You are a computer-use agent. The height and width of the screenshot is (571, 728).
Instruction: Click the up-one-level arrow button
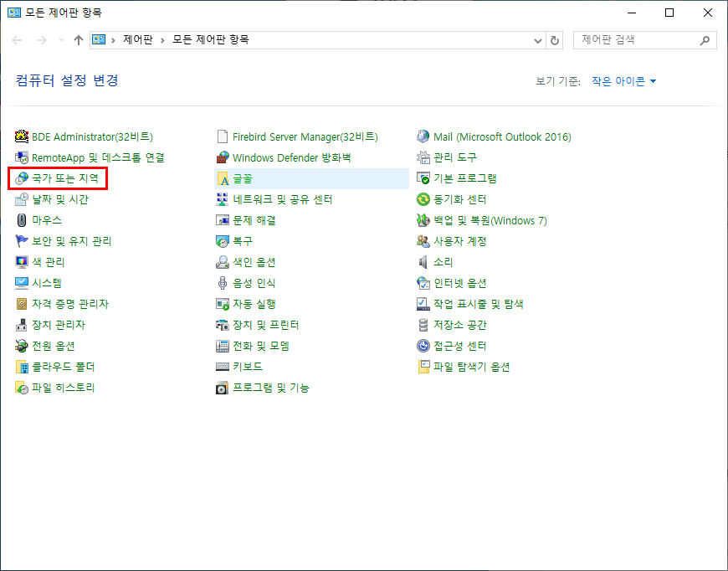tap(79, 40)
